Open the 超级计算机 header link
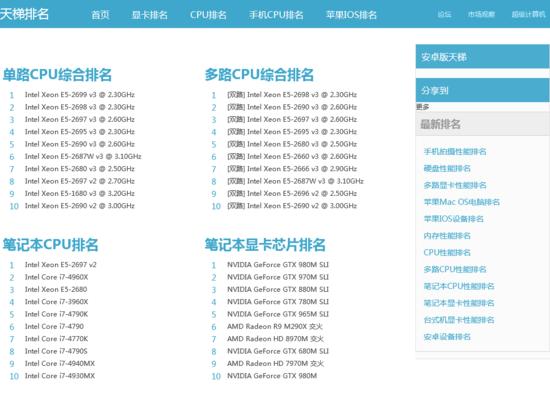This screenshot has height=400, width=550. point(528,14)
